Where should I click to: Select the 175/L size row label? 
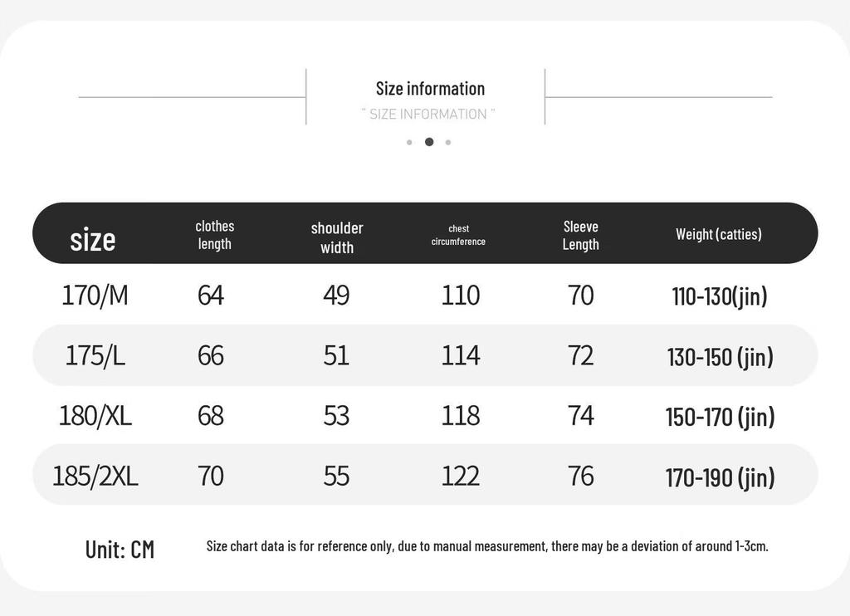(95, 355)
